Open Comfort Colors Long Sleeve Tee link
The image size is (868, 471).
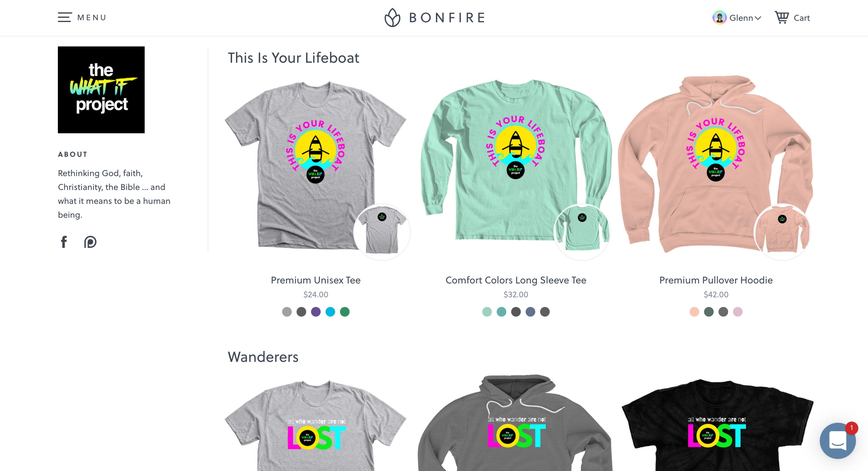[x=516, y=280]
